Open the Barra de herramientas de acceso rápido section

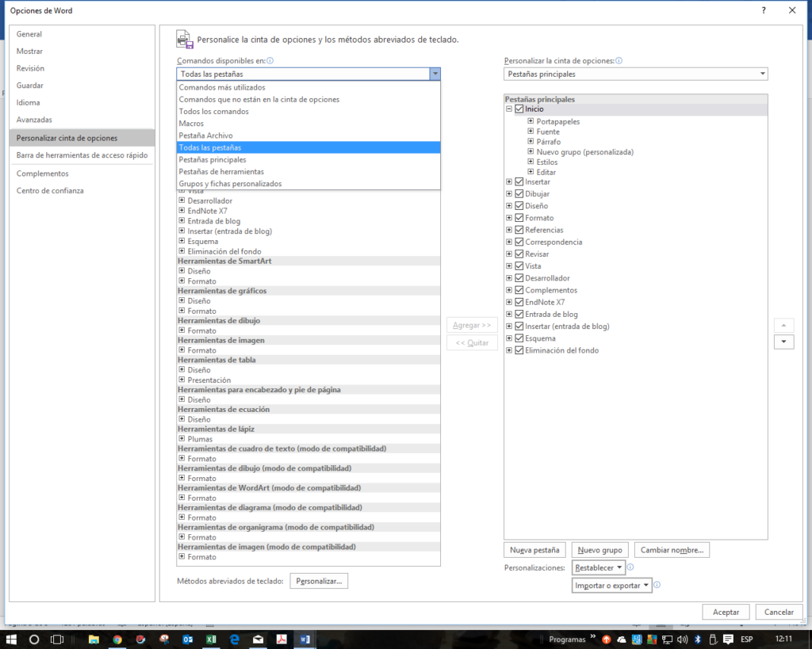click(x=84, y=155)
